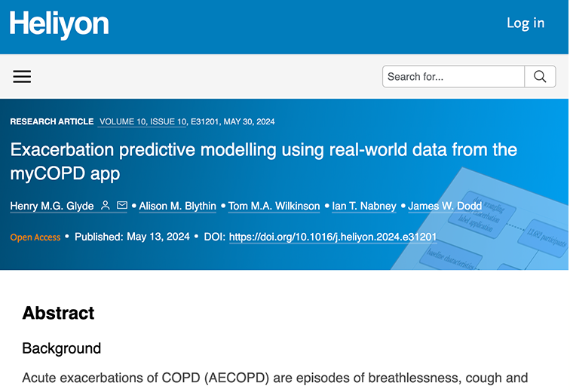The width and height of the screenshot is (570, 392).
Task: Click the Abstract heading
Action: (58, 313)
